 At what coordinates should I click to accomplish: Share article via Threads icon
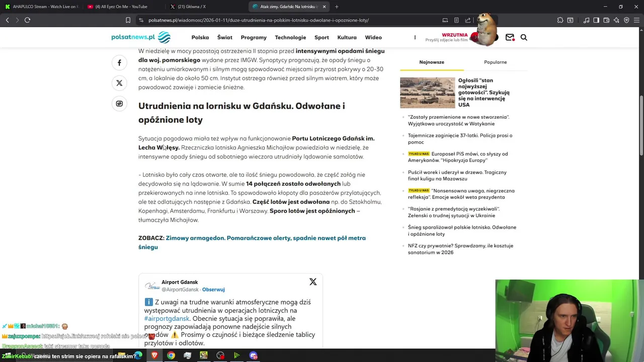tap(119, 104)
